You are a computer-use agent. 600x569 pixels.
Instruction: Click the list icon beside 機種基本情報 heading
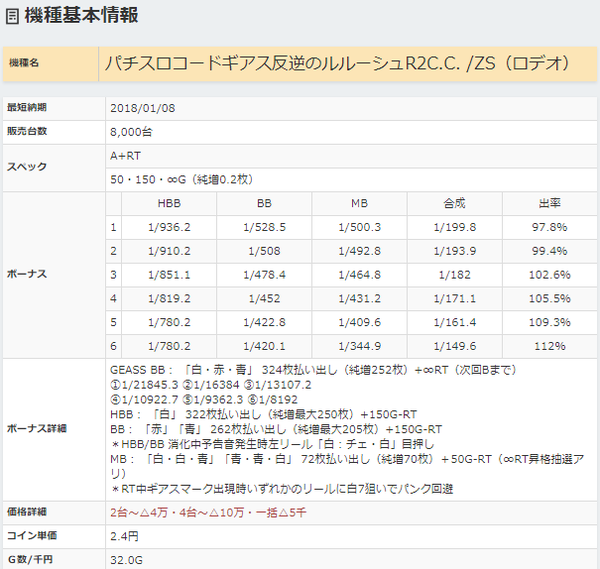12,16
